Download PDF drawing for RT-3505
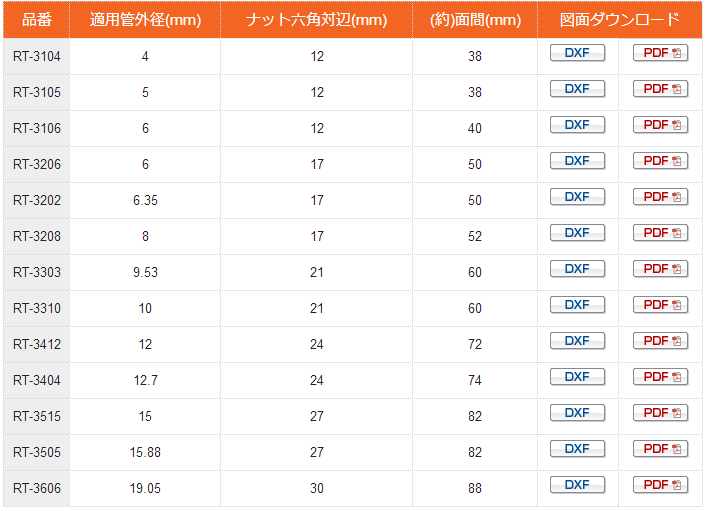Image resolution: width=709 pixels, height=511 pixels. click(x=661, y=449)
